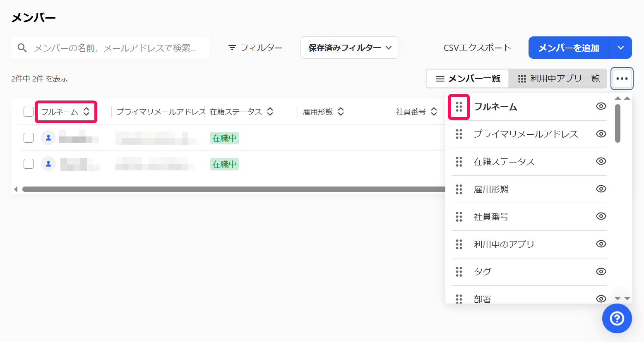
Task: Grab the drag handle for 在籍ステータス
Action: tap(459, 162)
